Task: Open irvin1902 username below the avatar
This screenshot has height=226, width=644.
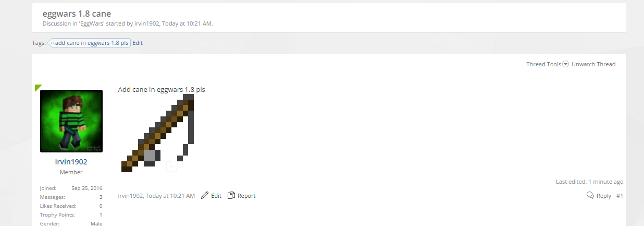Action: [71, 162]
